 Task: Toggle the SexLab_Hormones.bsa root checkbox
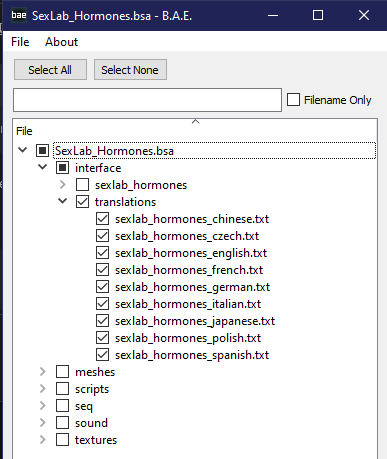[42, 151]
